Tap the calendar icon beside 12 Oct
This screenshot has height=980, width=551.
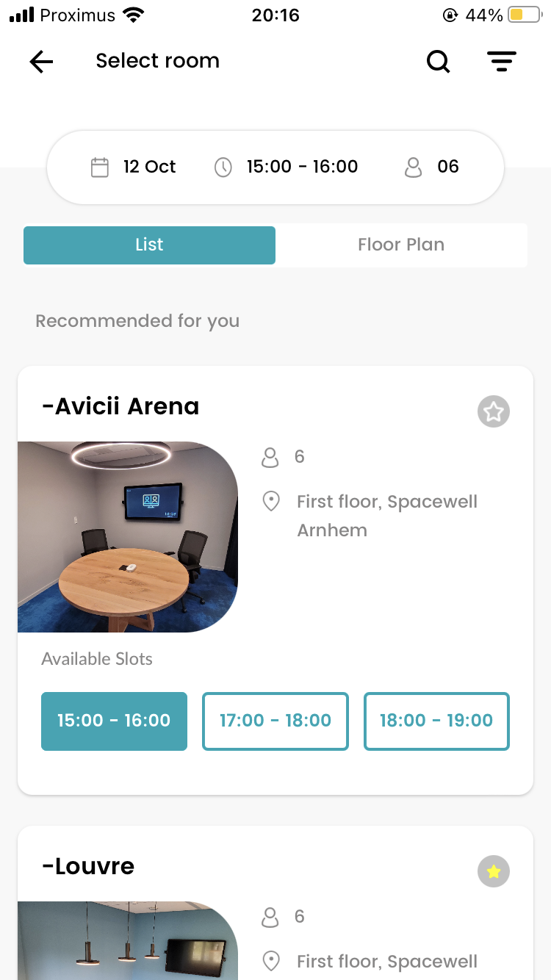pyautogui.click(x=100, y=167)
